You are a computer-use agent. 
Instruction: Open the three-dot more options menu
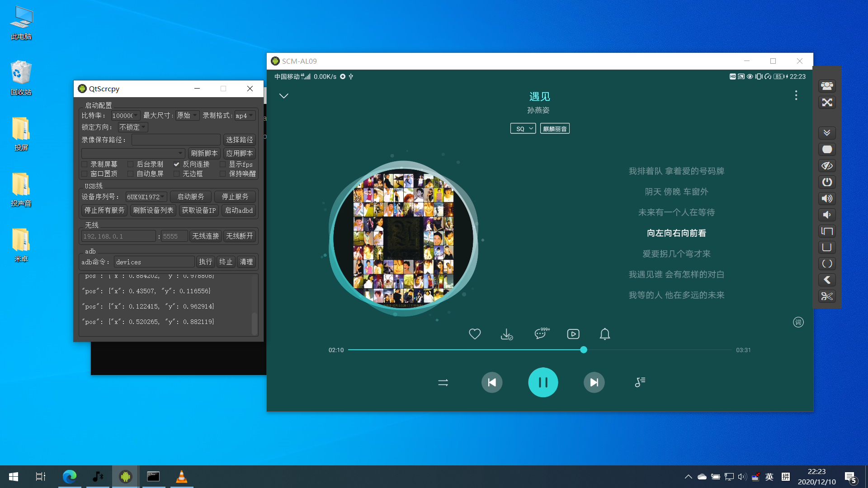coord(796,95)
